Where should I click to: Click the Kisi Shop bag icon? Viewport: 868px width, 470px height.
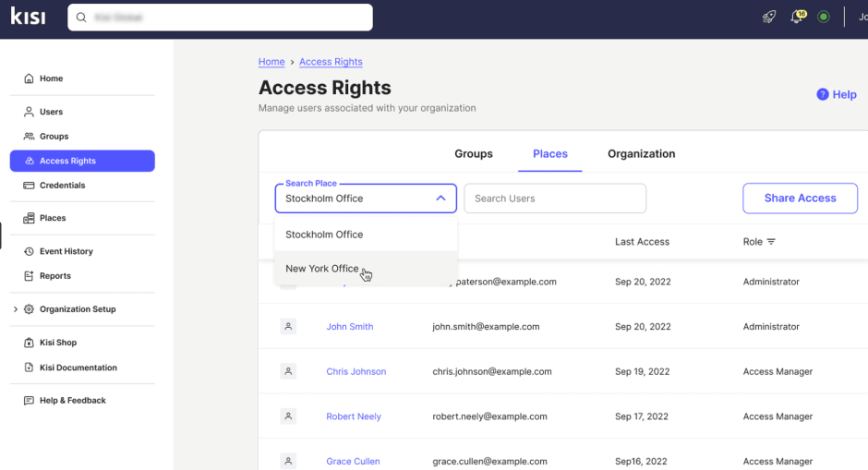pos(29,343)
